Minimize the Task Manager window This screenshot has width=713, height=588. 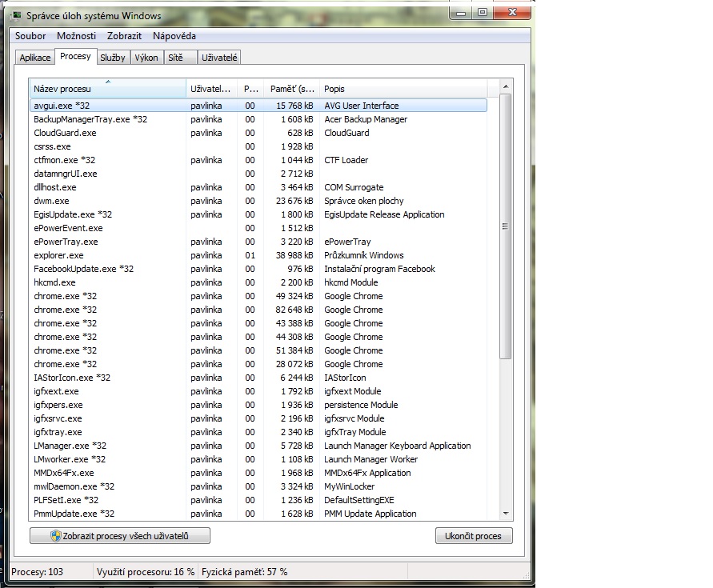(x=461, y=13)
